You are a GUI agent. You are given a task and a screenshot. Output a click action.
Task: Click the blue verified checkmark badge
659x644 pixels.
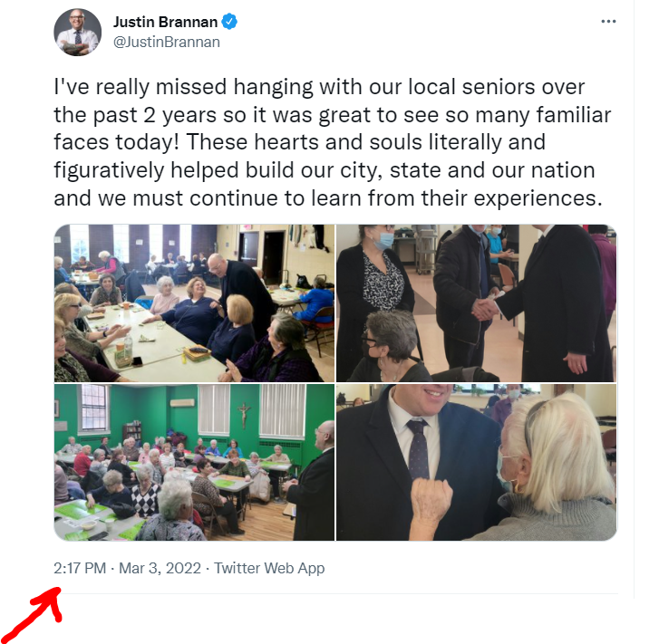[229, 22]
